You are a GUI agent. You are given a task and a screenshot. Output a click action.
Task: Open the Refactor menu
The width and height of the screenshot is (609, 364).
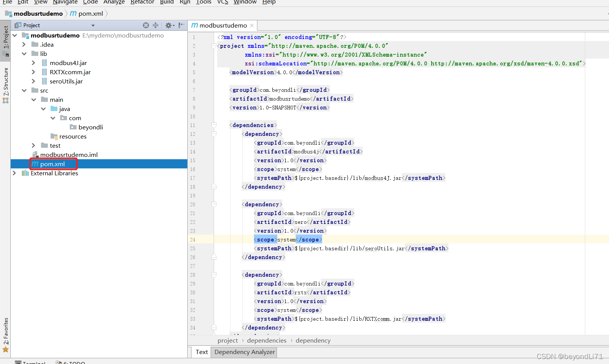pos(142,2)
